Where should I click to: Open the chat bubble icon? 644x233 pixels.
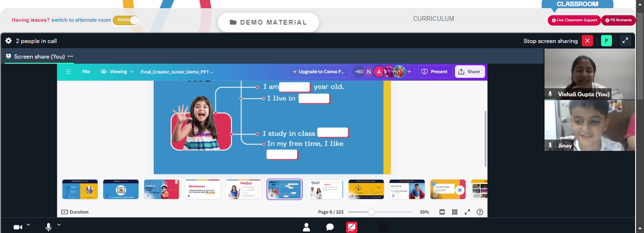[330, 227]
